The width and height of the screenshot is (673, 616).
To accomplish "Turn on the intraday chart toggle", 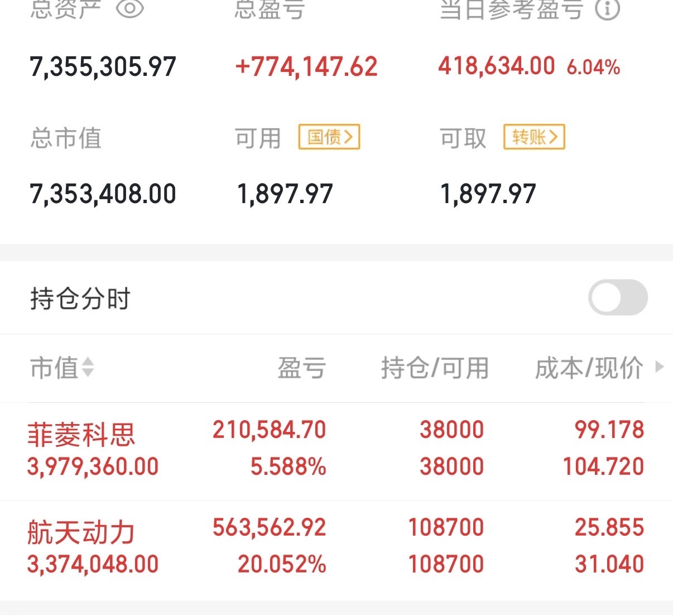I will click(x=619, y=298).
